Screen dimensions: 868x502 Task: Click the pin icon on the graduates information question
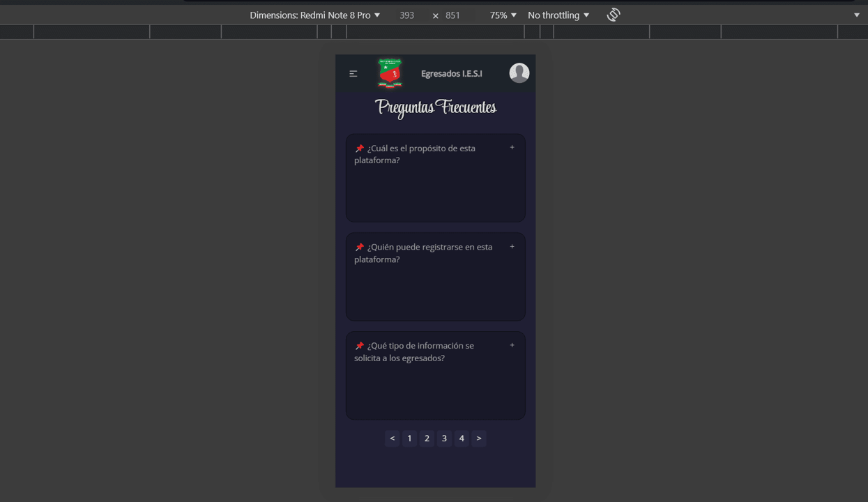[360, 346]
